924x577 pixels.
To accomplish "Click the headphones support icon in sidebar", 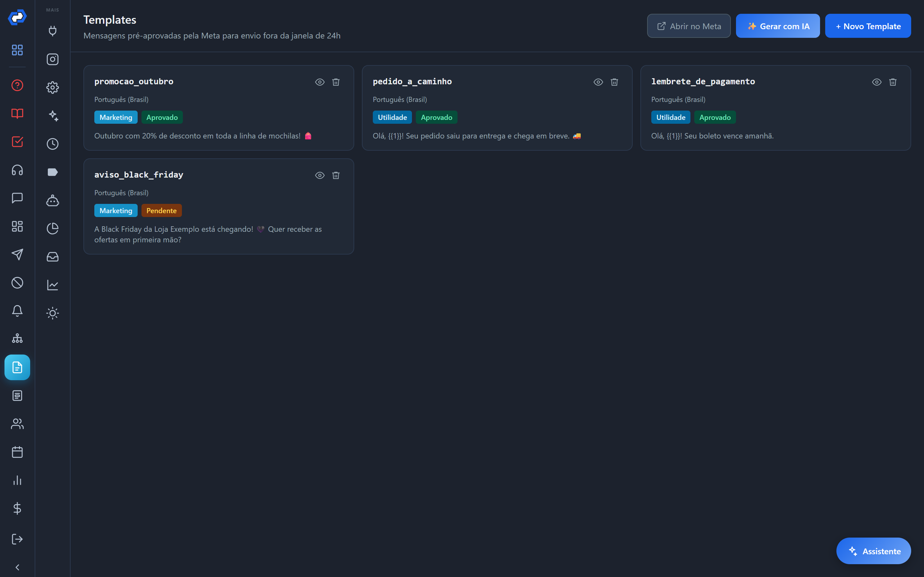I will coord(17,170).
